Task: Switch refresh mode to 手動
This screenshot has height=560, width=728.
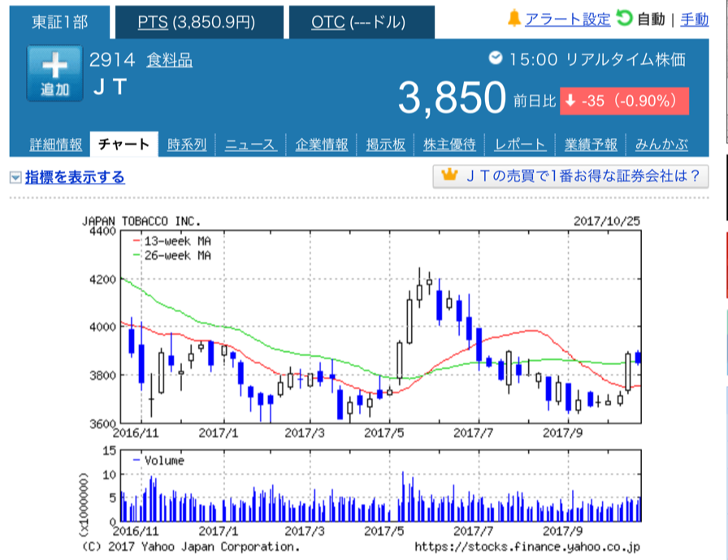Action: (x=694, y=20)
